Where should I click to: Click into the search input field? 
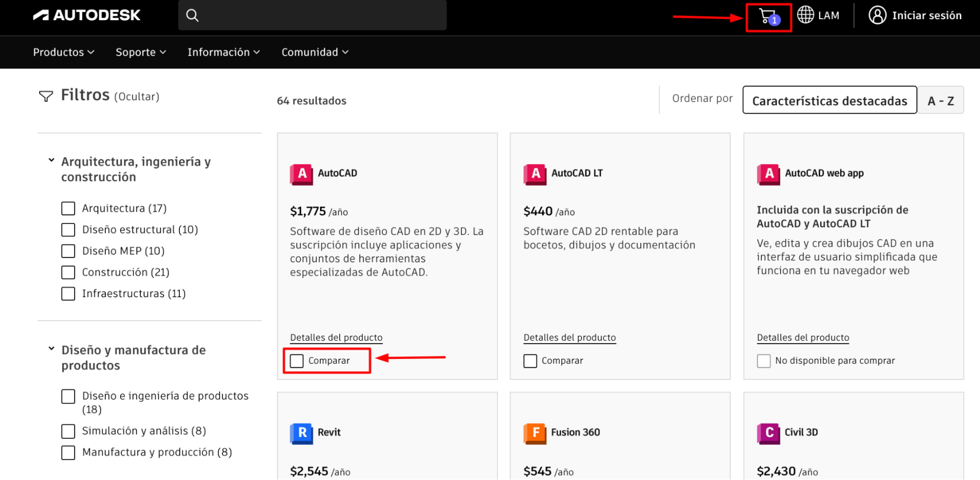pos(312,15)
